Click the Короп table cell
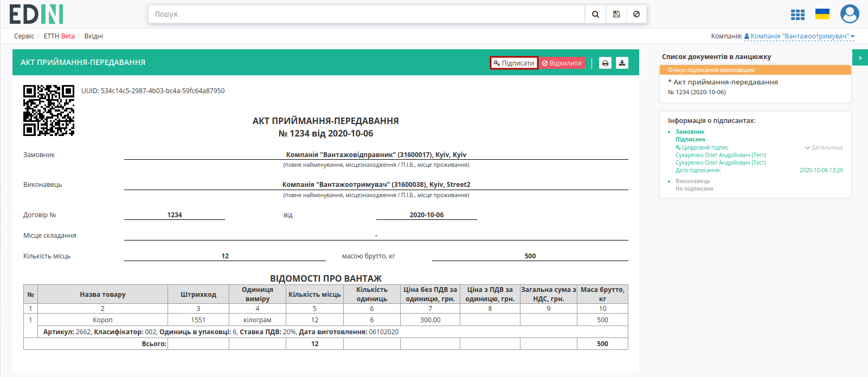This screenshot has height=377, width=868. point(102,320)
